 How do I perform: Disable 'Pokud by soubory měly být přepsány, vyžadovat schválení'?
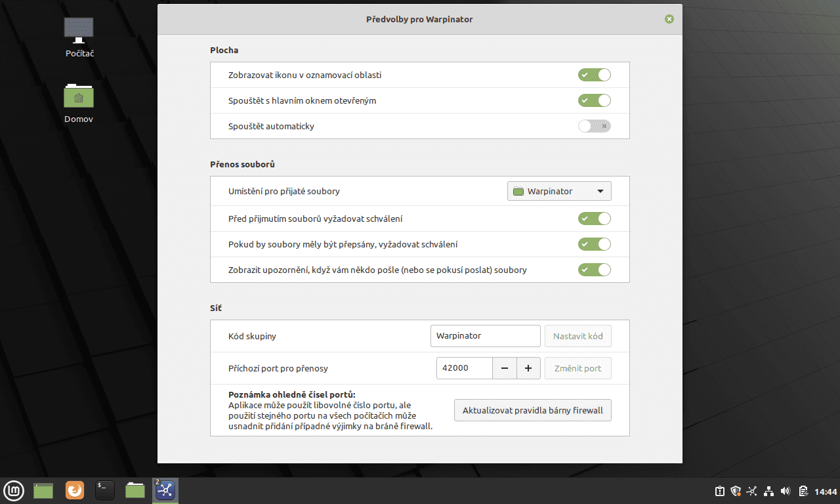(x=594, y=244)
